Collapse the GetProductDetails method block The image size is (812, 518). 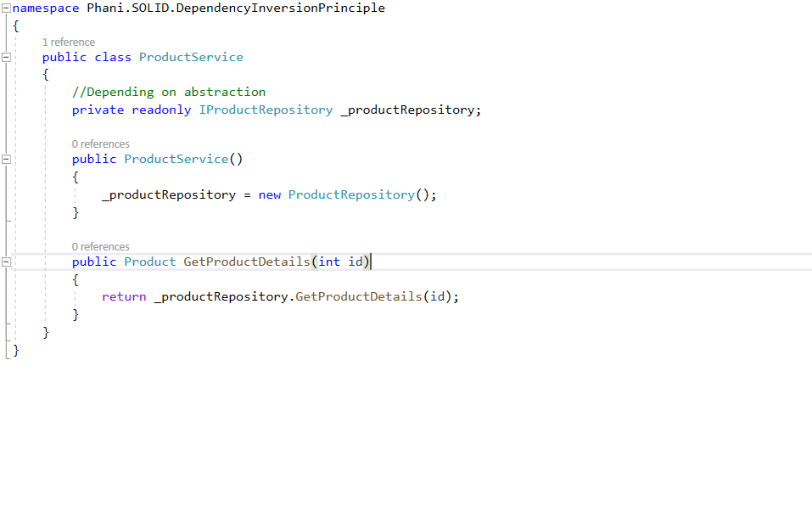click(x=7, y=262)
